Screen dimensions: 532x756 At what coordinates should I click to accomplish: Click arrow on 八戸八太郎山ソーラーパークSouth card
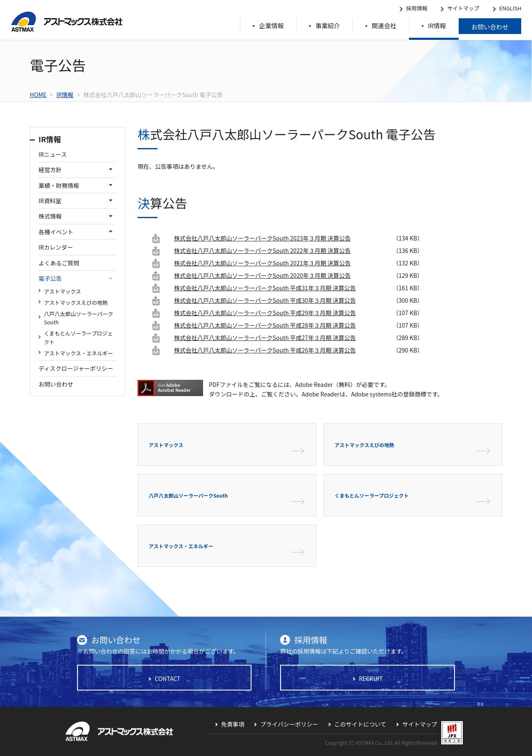pyautogui.click(x=297, y=501)
